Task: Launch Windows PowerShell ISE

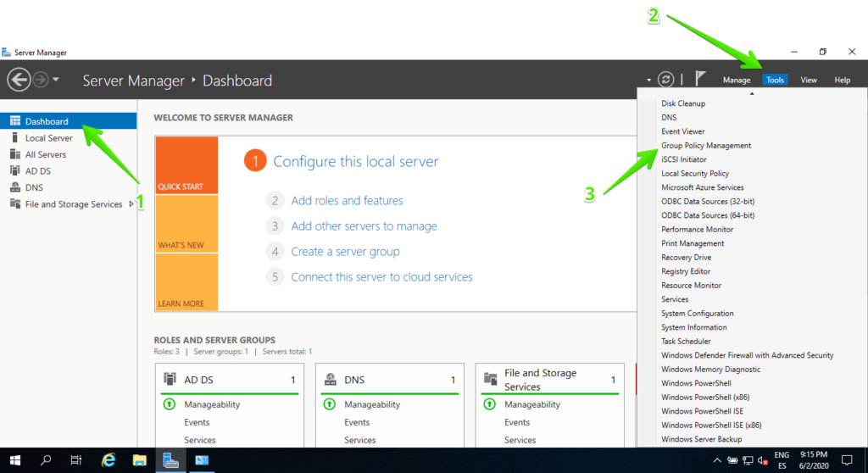Action: 702,411
